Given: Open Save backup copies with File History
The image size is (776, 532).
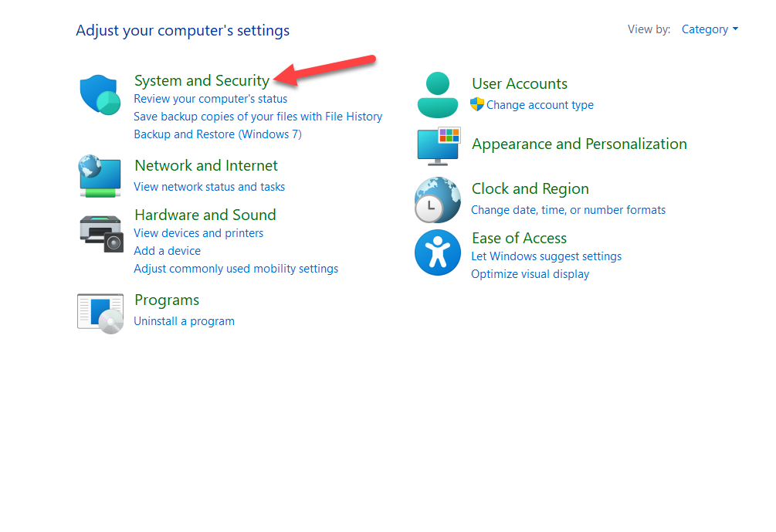Looking at the screenshot, I should [258, 117].
